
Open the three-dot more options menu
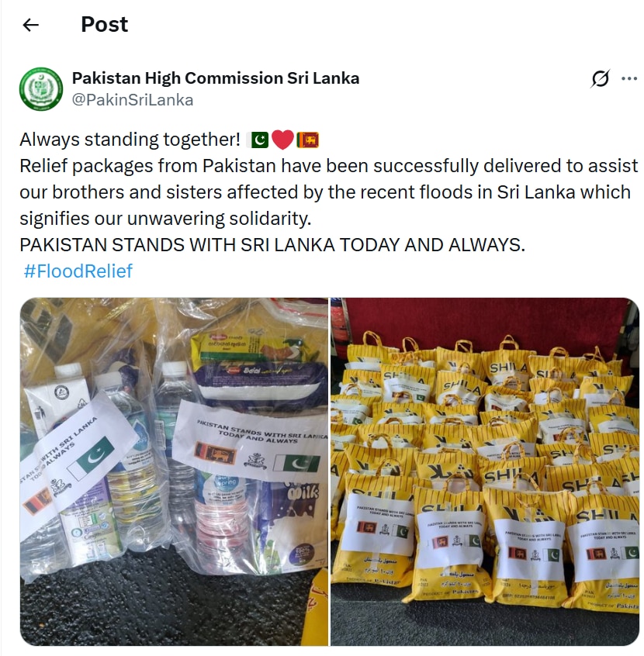629,78
